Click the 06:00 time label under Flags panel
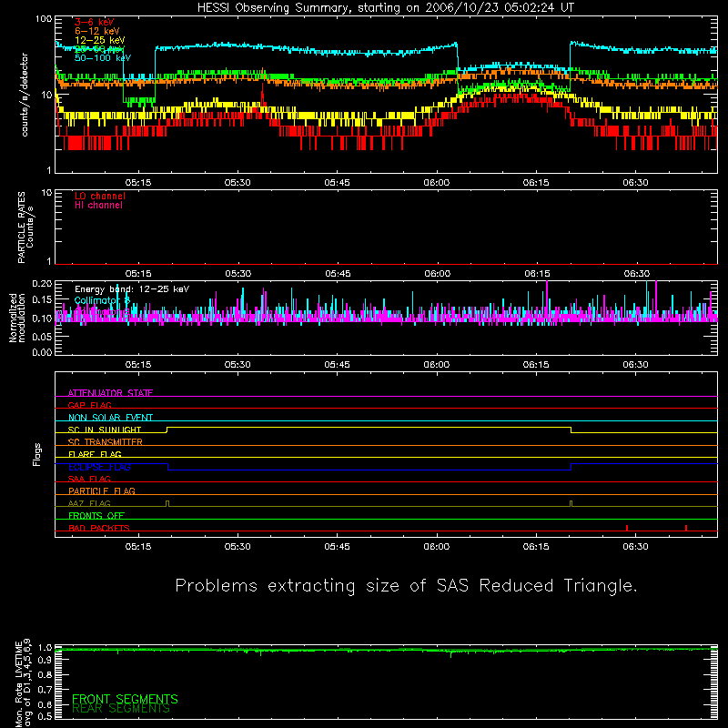The width and height of the screenshot is (728, 728). tap(437, 547)
